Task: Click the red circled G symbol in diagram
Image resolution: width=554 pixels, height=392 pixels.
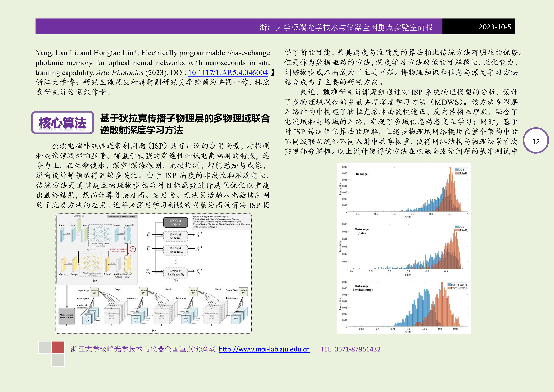Action: point(132,249)
